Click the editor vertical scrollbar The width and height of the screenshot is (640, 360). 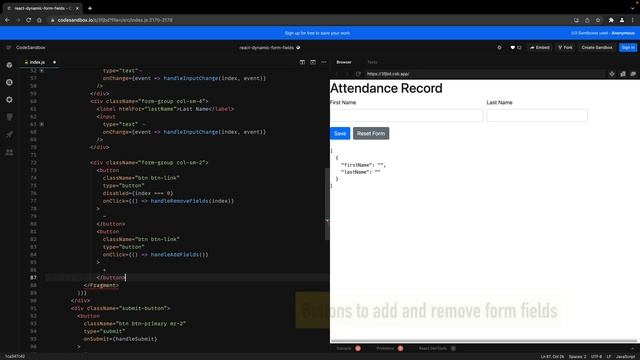[x=327, y=204]
